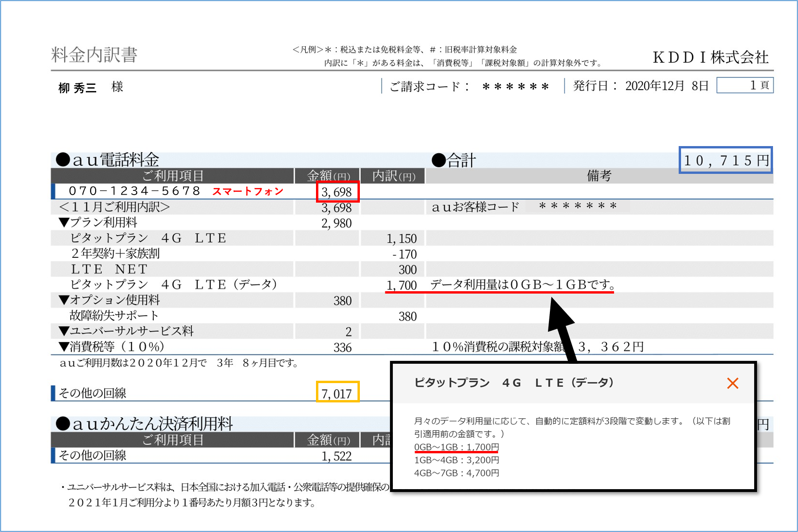Click the ●auかんたん決済利用料 heading
This screenshot has height=532, width=798.
pyautogui.click(x=144, y=424)
